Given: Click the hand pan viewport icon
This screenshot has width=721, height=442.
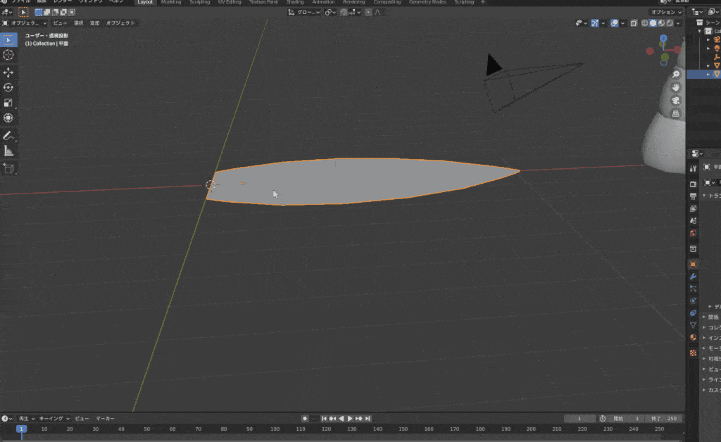Looking at the screenshot, I should [x=676, y=87].
